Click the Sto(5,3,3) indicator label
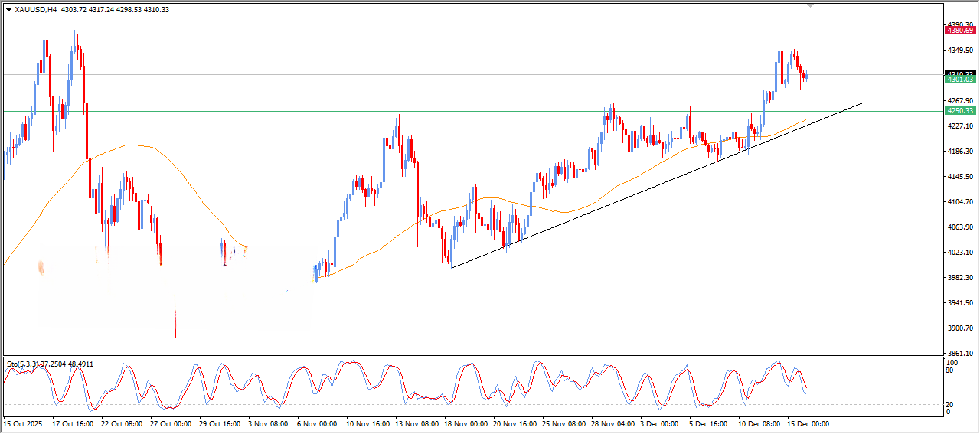The height and width of the screenshot is (434, 980). coord(23,364)
